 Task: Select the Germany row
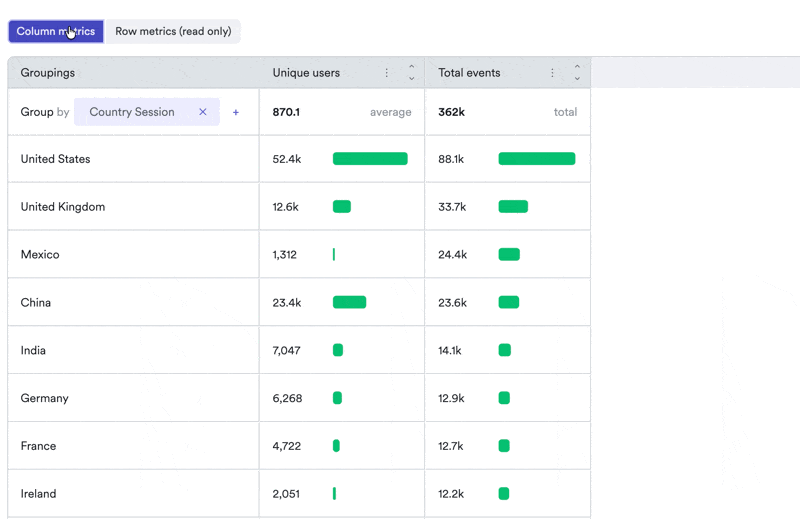[x=299, y=398]
